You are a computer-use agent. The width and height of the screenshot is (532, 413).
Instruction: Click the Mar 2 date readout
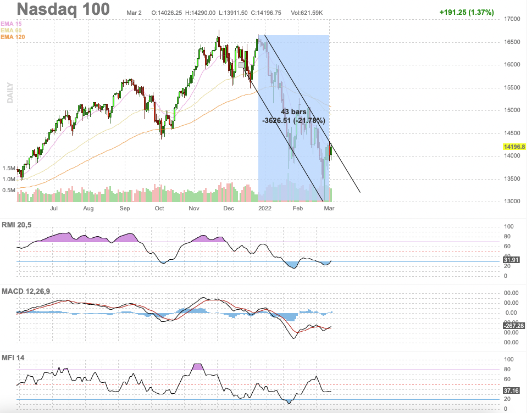point(134,13)
